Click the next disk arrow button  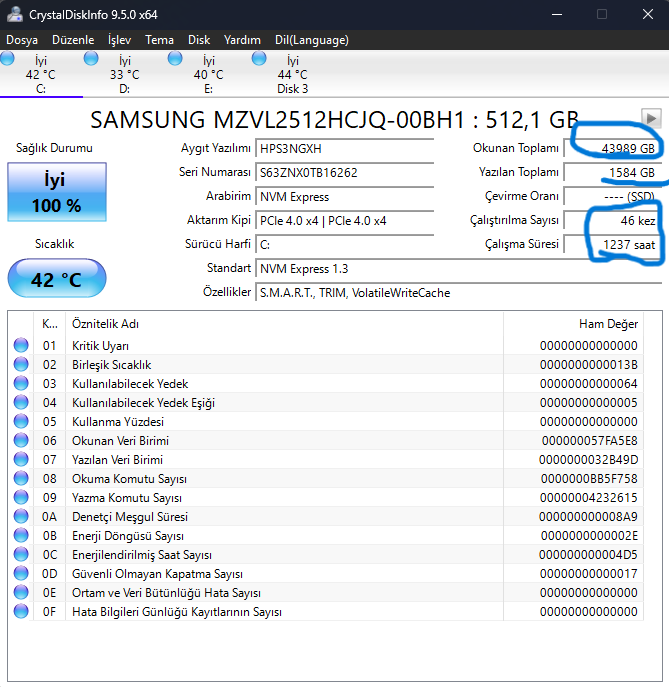(651, 118)
